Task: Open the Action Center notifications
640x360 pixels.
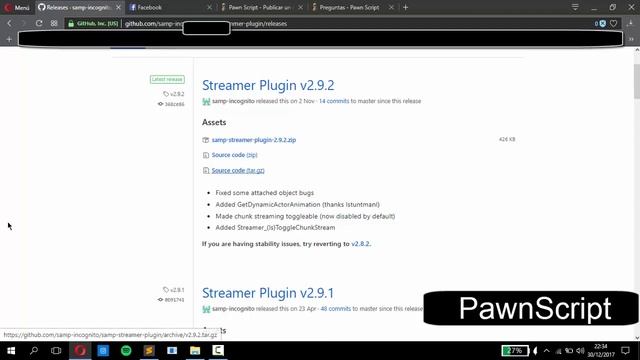Action: [625, 351]
